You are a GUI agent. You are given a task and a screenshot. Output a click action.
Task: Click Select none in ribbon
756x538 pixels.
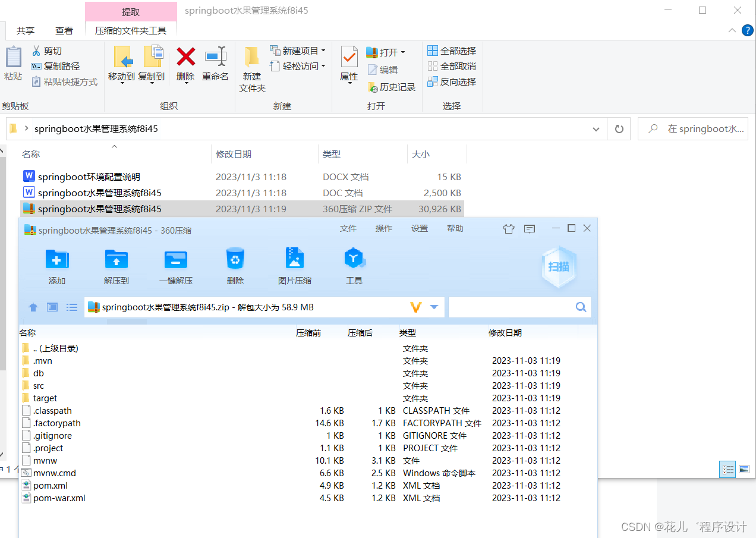pyautogui.click(x=452, y=67)
